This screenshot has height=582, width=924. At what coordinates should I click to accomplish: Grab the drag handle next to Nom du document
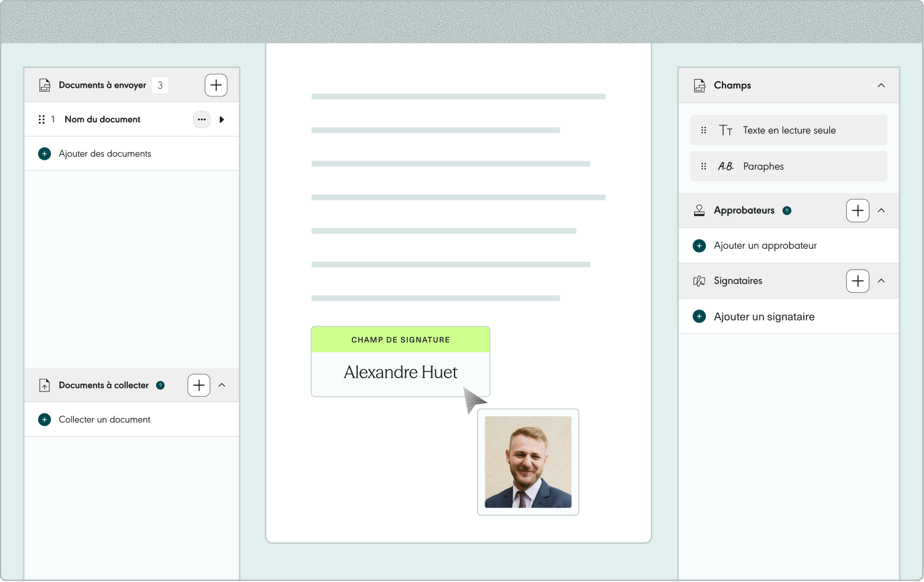pyautogui.click(x=42, y=120)
